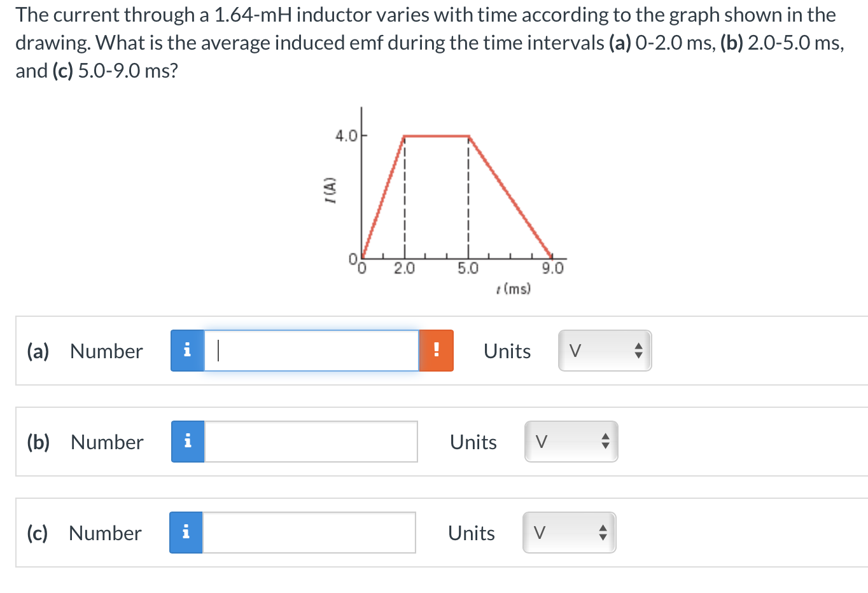Click the dashed vertical line at 5.0 ms
The width and height of the screenshot is (868, 593).
pos(468,204)
